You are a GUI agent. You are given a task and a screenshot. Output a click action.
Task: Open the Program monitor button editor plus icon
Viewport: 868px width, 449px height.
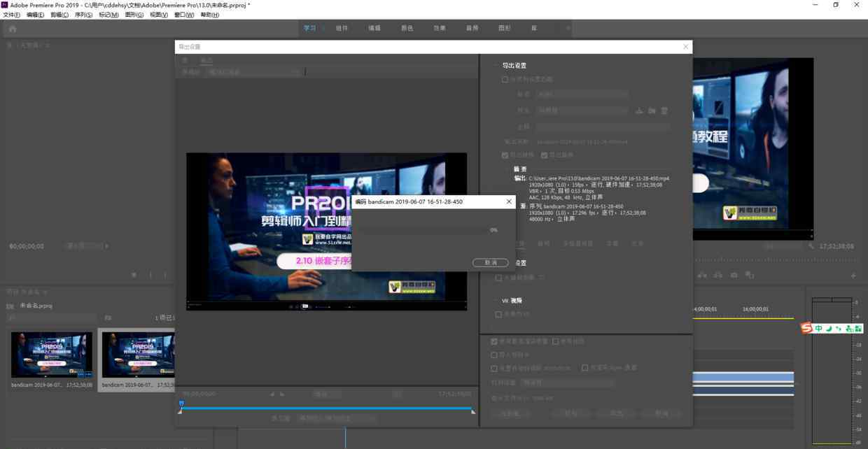(x=853, y=276)
